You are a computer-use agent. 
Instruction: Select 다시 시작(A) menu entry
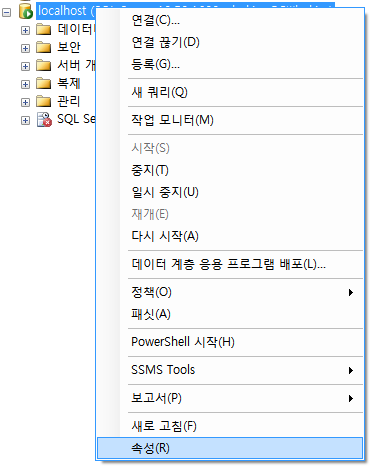[230, 236]
